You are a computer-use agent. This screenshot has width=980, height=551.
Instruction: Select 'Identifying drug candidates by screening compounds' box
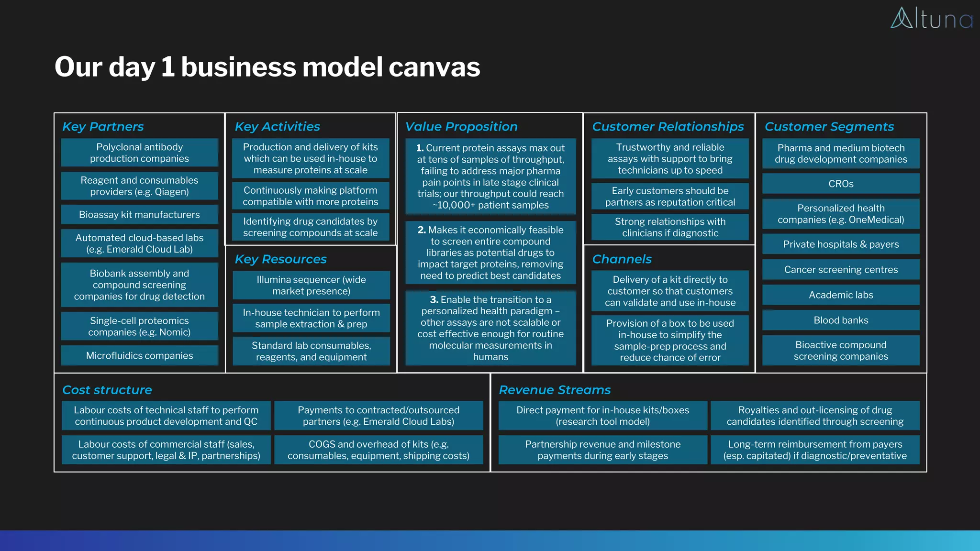click(311, 227)
